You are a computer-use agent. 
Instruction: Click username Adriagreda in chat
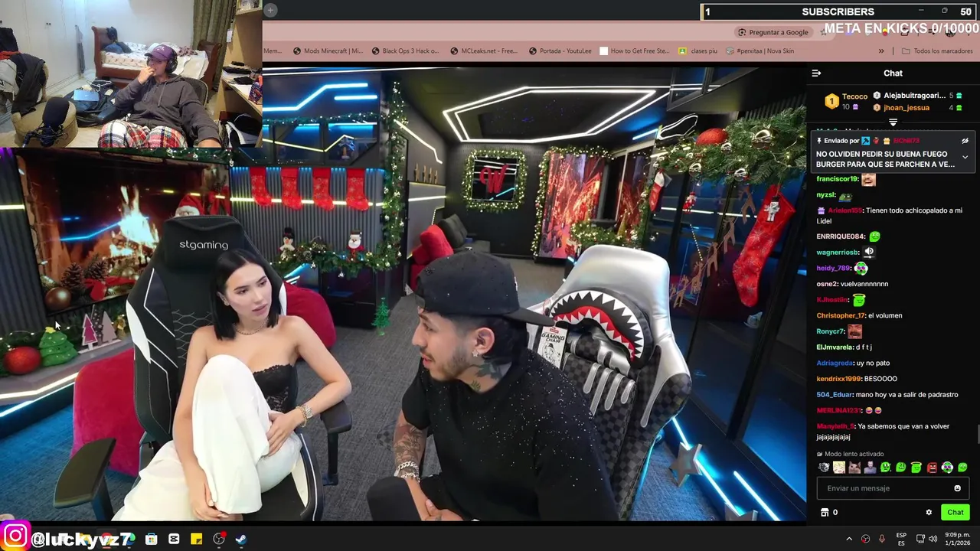point(835,364)
